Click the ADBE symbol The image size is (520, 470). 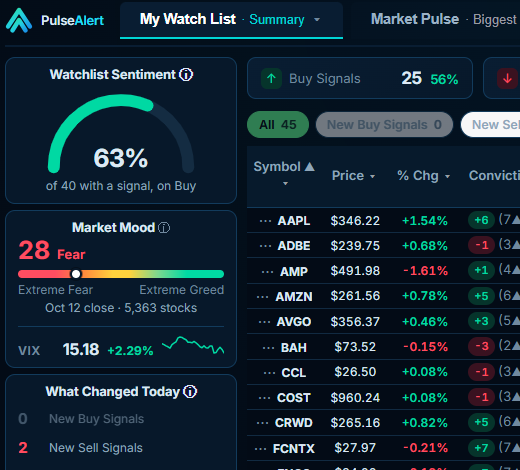[x=294, y=246]
